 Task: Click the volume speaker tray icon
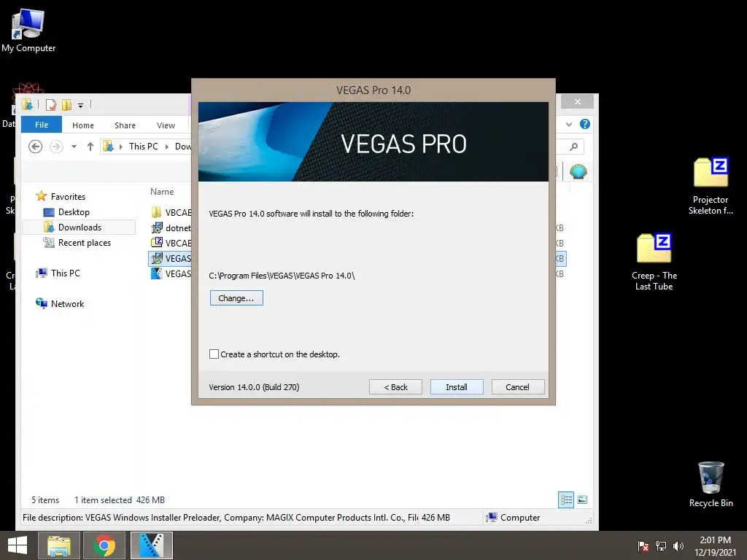[678, 545]
